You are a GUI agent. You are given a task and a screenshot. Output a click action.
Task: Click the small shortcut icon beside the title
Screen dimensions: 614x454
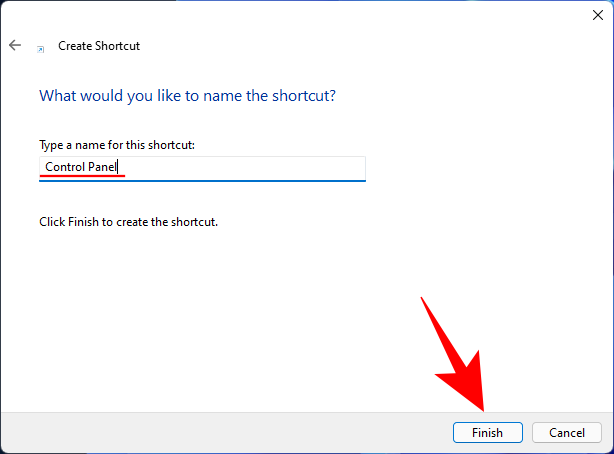tap(40, 49)
